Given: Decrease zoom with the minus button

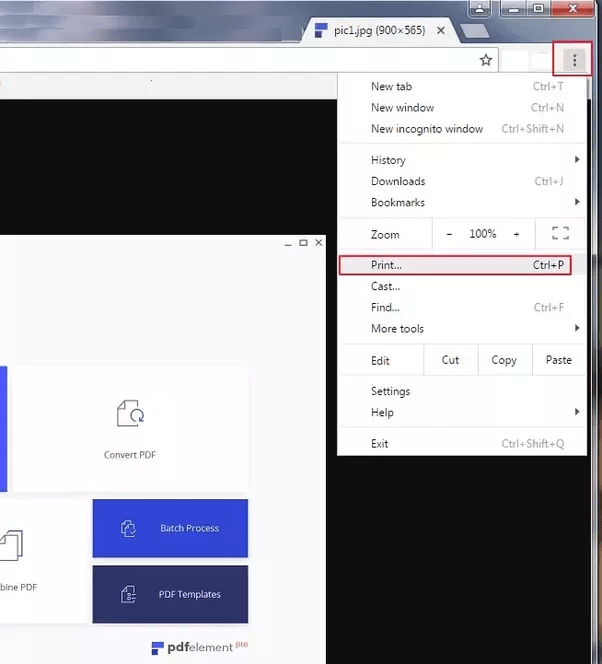Looking at the screenshot, I should [449, 234].
